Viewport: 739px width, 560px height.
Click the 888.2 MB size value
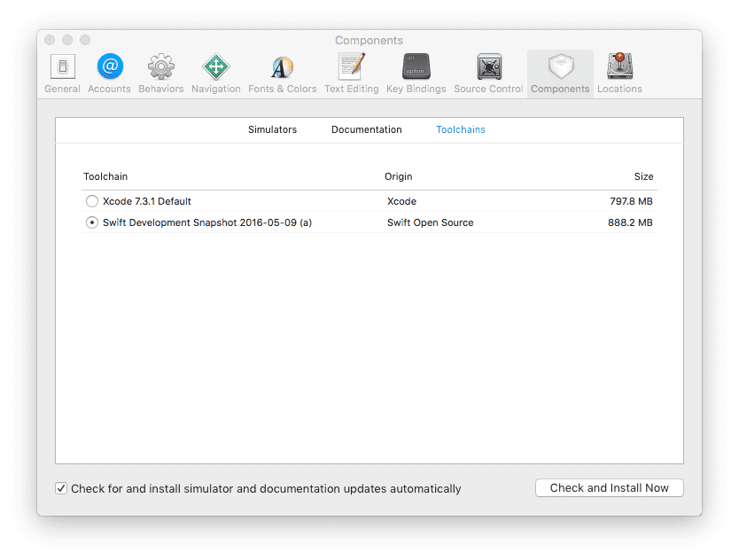[x=630, y=222]
